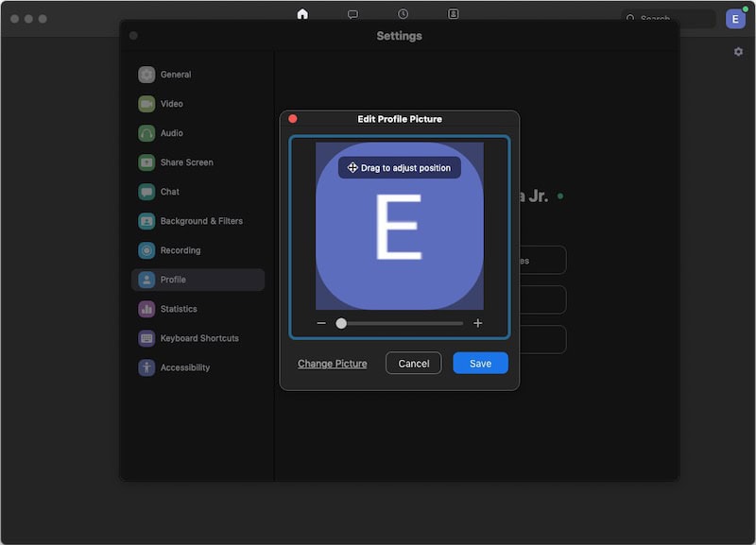This screenshot has width=756, height=545.
Task: Click the minus zoom-out icon
Action: (x=321, y=323)
